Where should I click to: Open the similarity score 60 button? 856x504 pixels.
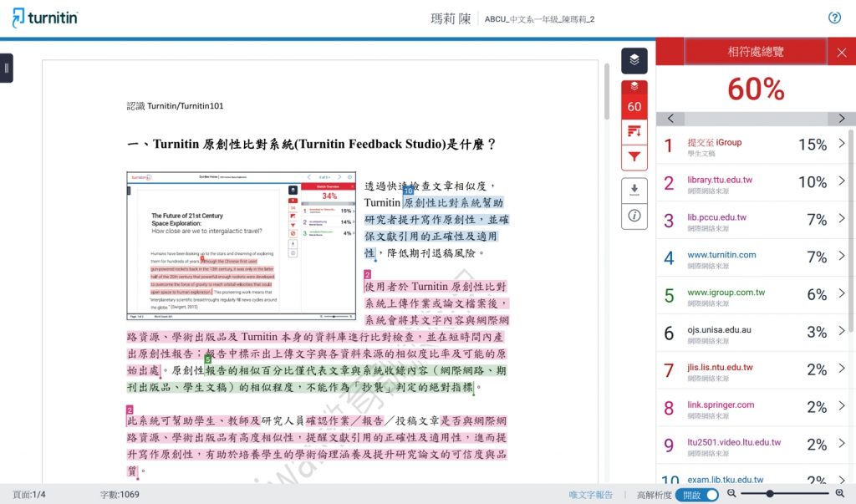[x=634, y=106]
